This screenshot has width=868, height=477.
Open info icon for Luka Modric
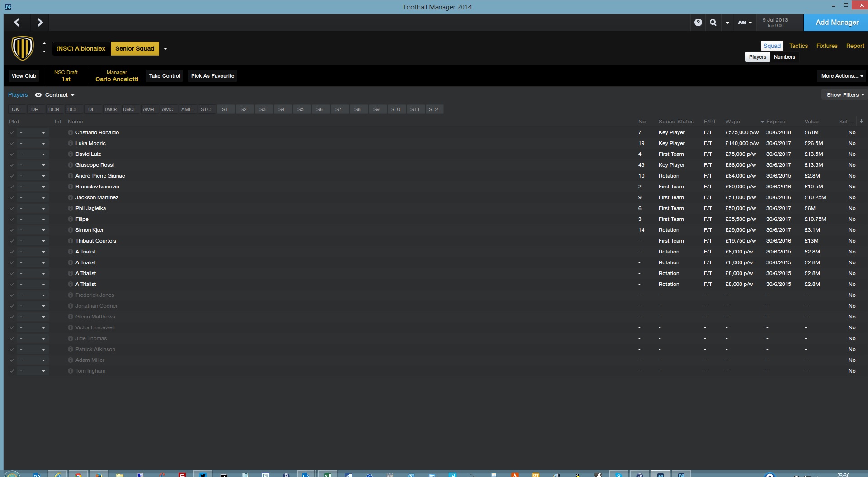click(x=71, y=143)
